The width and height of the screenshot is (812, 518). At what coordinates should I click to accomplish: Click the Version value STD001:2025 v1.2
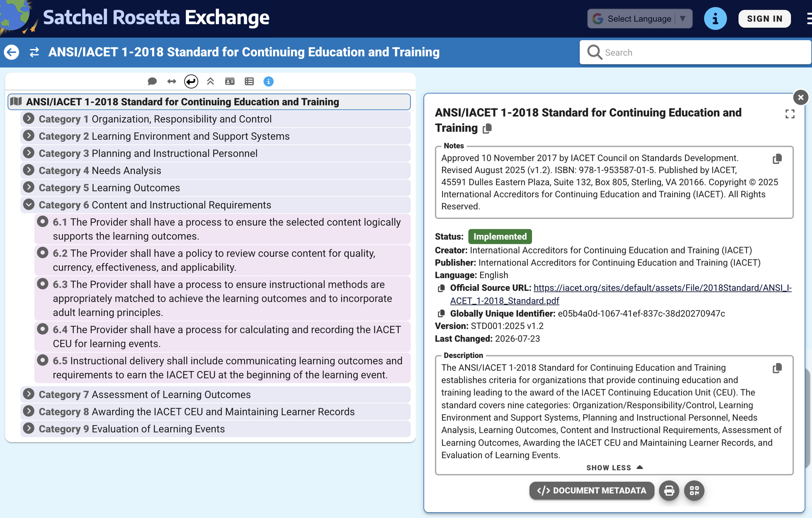click(507, 326)
